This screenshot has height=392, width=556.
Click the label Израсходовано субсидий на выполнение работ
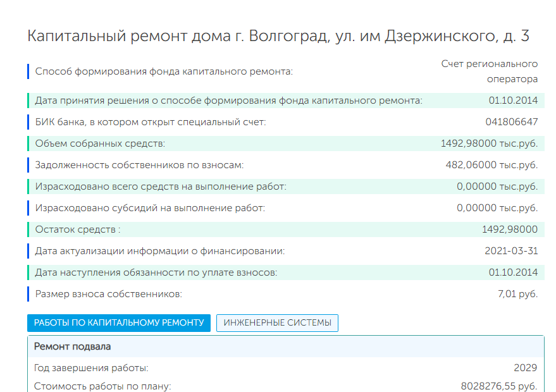click(150, 208)
